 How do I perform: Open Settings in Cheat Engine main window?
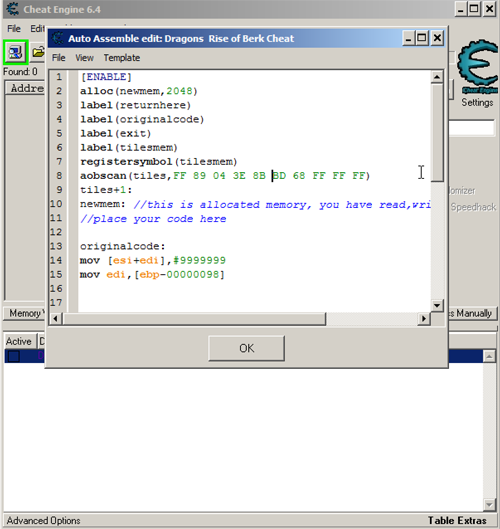[477, 103]
